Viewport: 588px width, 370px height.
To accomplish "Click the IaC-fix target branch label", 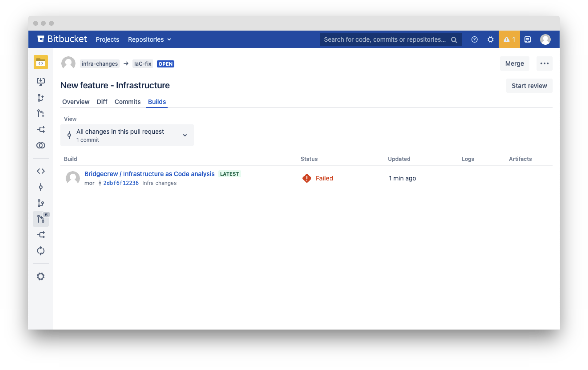I will tap(143, 64).
